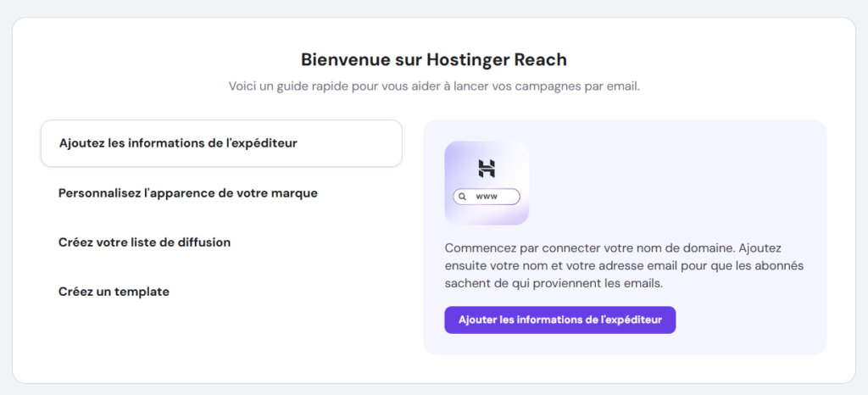
Task: Click the "Bienvenue sur Hostinger Reach" heading
Action: point(433,59)
